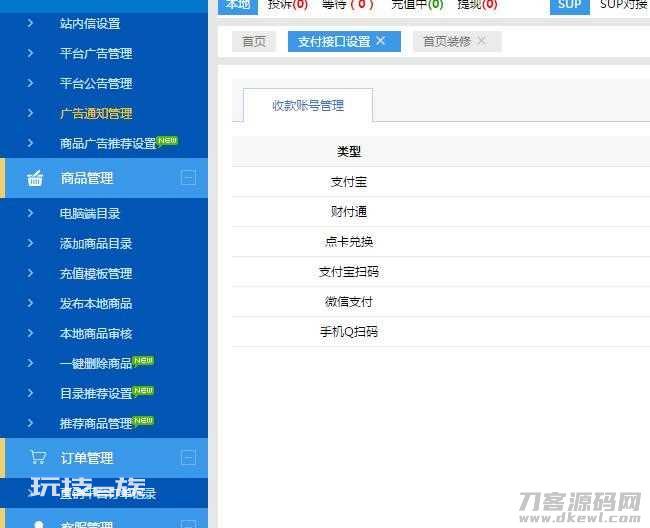Click the blue SUP button
The image size is (650, 528).
point(570,6)
